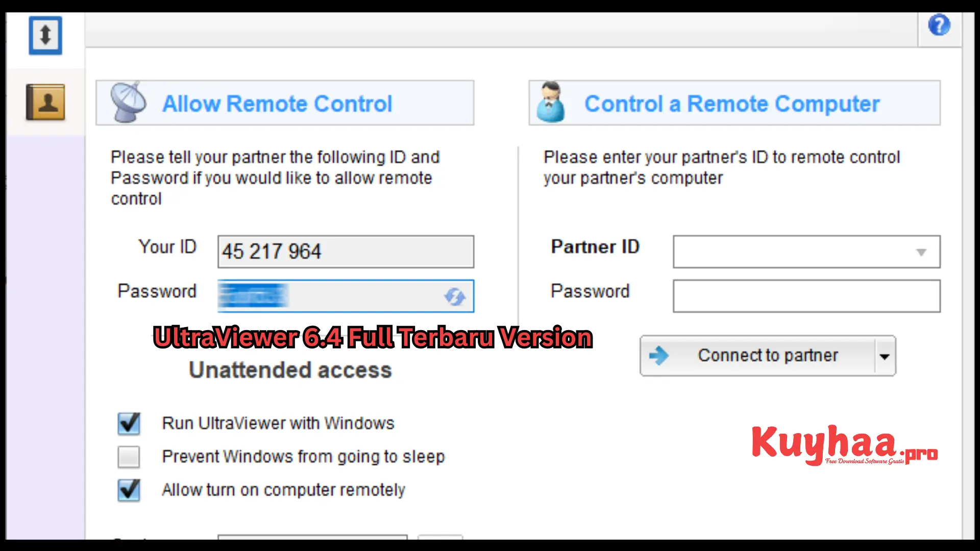Viewport: 980px width, 551px height.
Task: Click the highlighted Password field
Action: click(345, 295)
